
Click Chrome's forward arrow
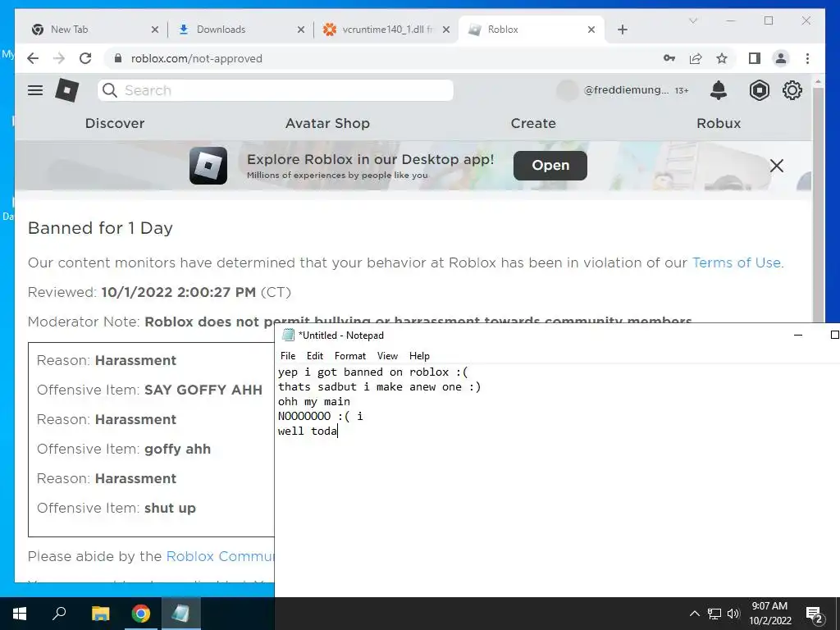point(59,58)
